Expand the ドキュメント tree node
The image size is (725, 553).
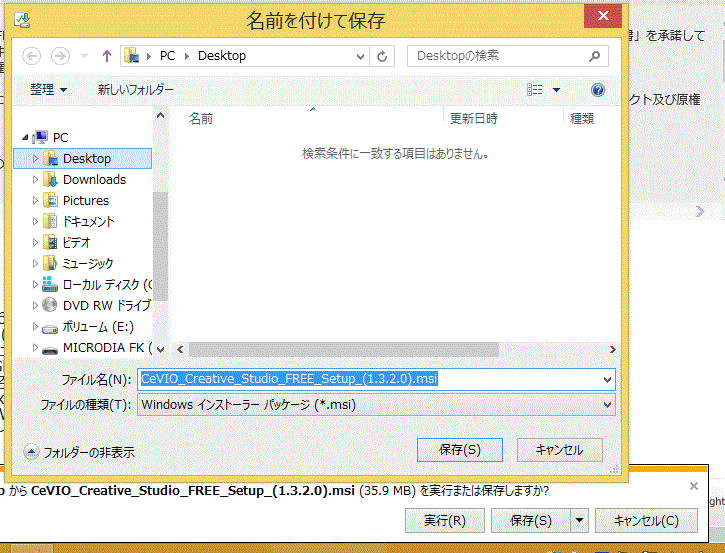pyautogui.click(x=35, y=221)
